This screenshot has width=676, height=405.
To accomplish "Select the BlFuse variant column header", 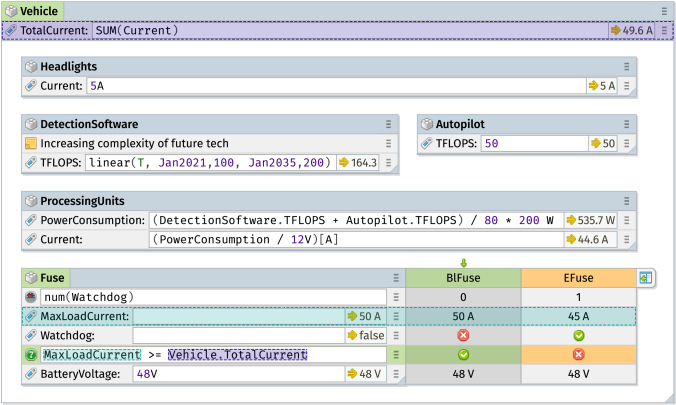I will (x=463, y=278).
